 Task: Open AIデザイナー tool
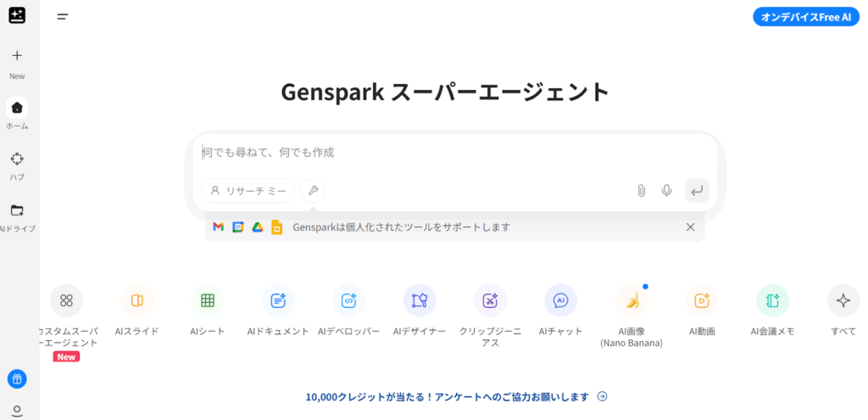point(420,300)
